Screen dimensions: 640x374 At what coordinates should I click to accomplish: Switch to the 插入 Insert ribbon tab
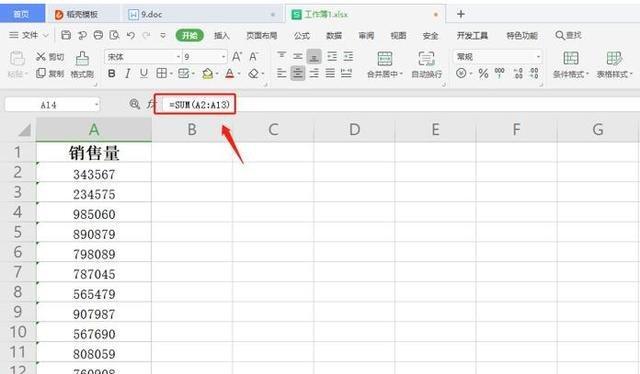point(222,36)
